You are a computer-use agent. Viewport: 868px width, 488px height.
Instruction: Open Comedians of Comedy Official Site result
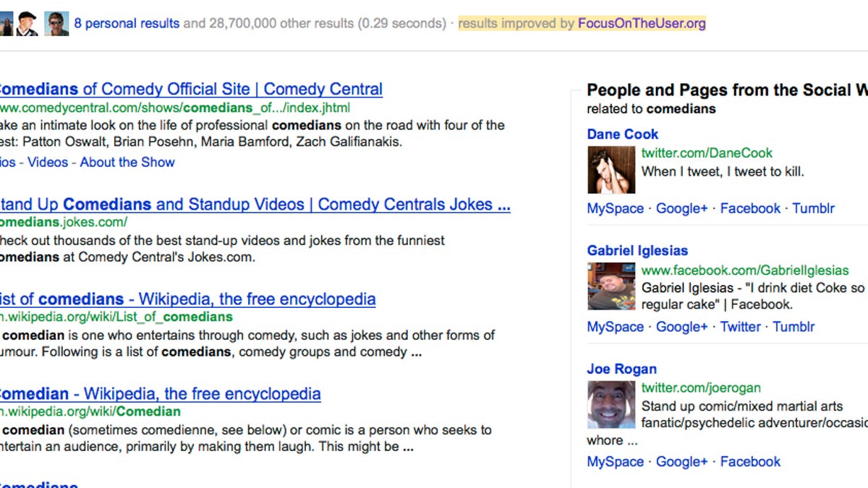click(191, 88)
